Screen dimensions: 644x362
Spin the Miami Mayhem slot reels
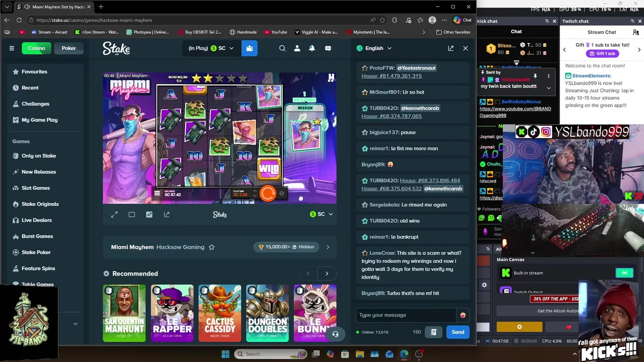tap(268, 194)
